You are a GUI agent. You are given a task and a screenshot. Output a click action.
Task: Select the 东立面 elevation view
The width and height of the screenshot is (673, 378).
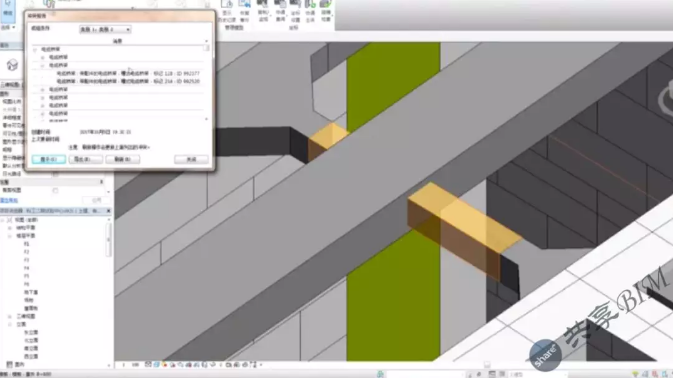click(x=31, y=332)
